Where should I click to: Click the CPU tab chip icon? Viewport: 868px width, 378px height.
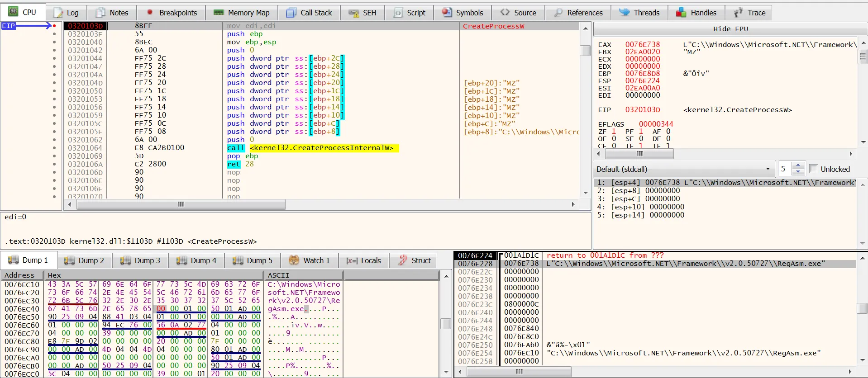[13, 12]
